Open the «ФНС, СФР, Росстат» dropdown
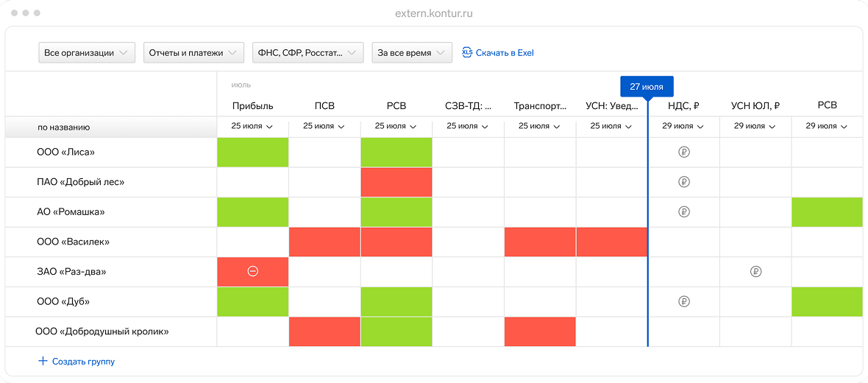 (307, 53)
